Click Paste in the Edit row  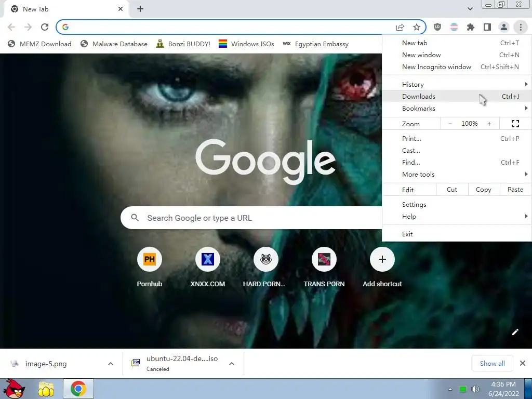515,190
